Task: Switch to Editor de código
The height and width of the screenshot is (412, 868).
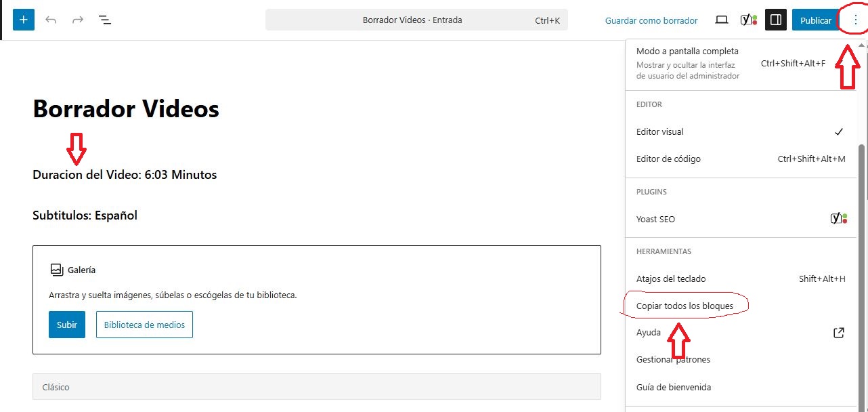Action: click(668, 159)
